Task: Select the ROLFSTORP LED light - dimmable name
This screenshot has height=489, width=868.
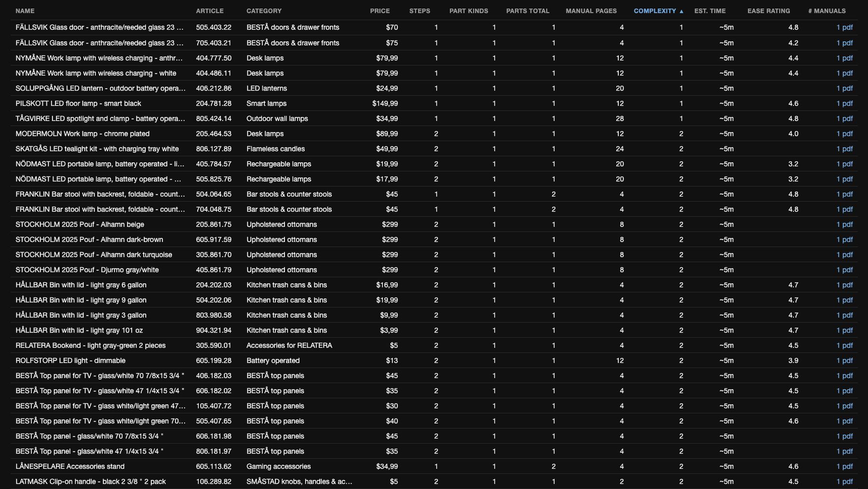Action: [x=70, y=360]
